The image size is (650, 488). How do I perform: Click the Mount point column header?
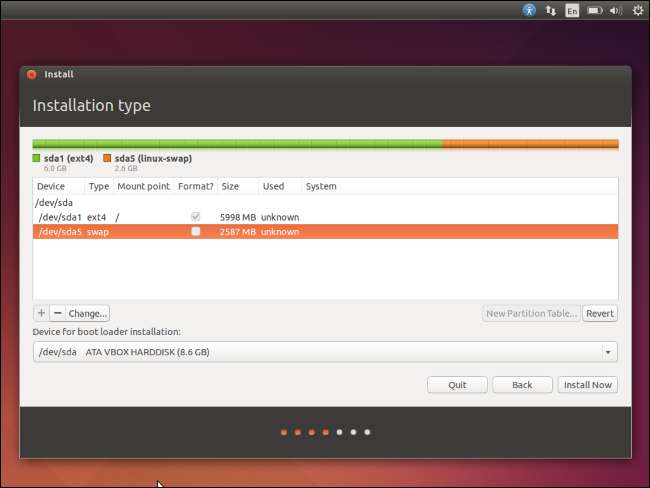pos(143,187)
